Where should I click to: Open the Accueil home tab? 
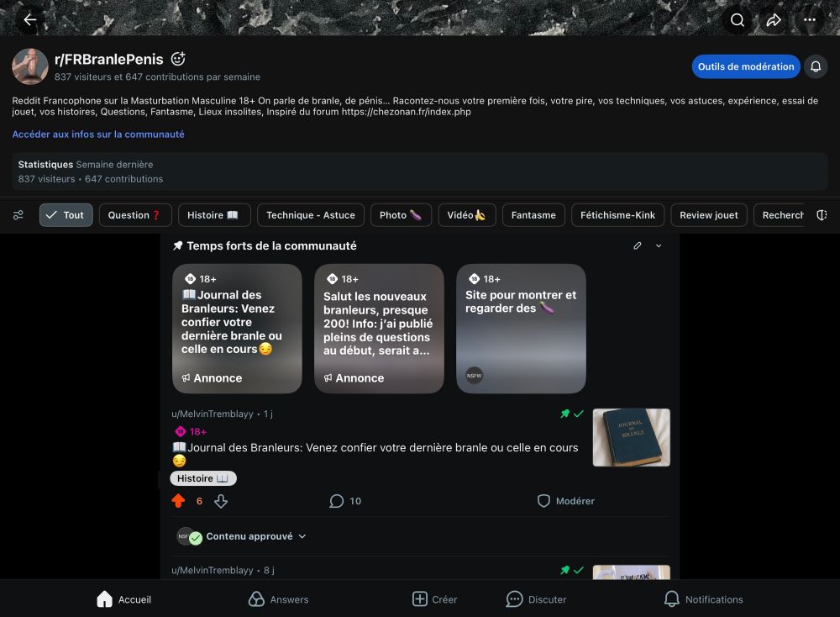click(x=123, y=599)
